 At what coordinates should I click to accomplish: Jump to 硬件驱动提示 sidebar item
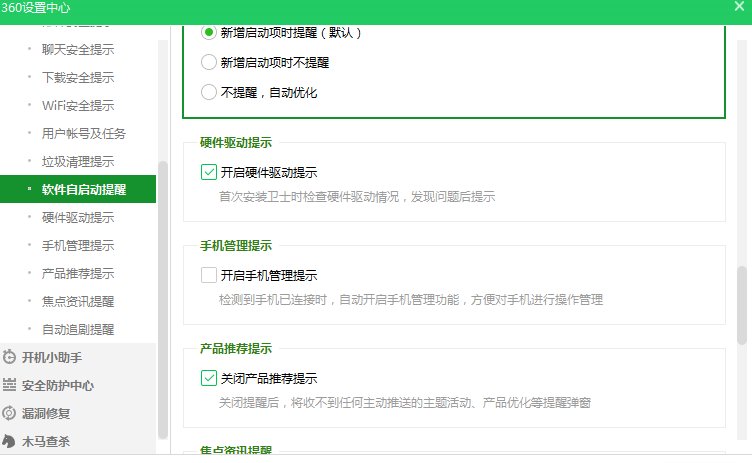pos(78,217)
